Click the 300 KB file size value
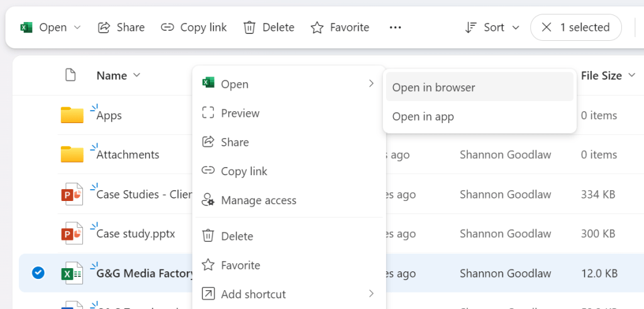 click(x=598, y=234)
